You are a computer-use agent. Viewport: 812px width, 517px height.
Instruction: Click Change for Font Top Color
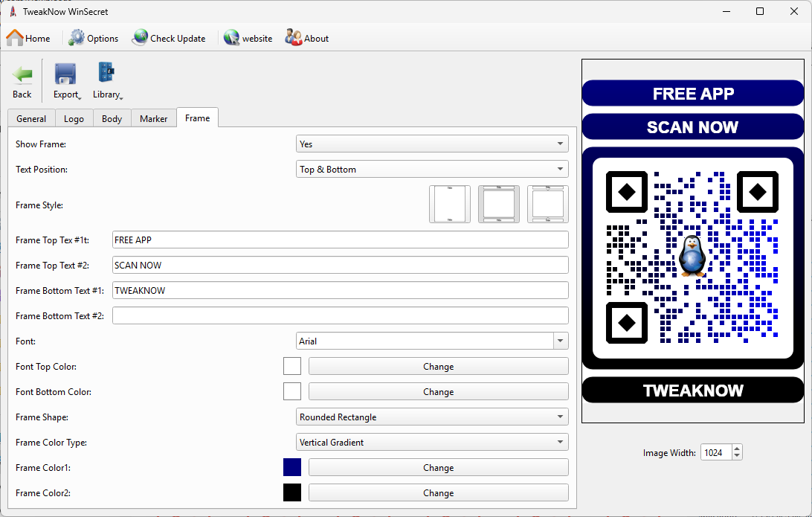coord(439,366)
